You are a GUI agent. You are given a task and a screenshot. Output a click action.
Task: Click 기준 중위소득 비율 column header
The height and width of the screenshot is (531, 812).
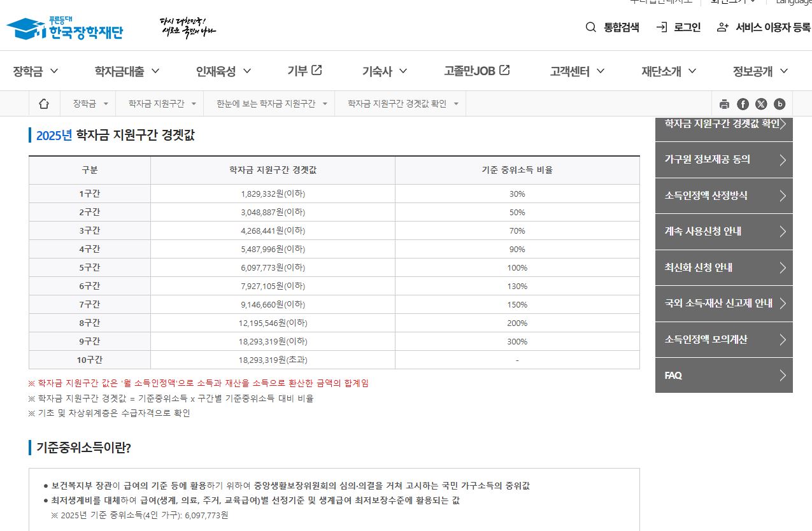point(517,170)
